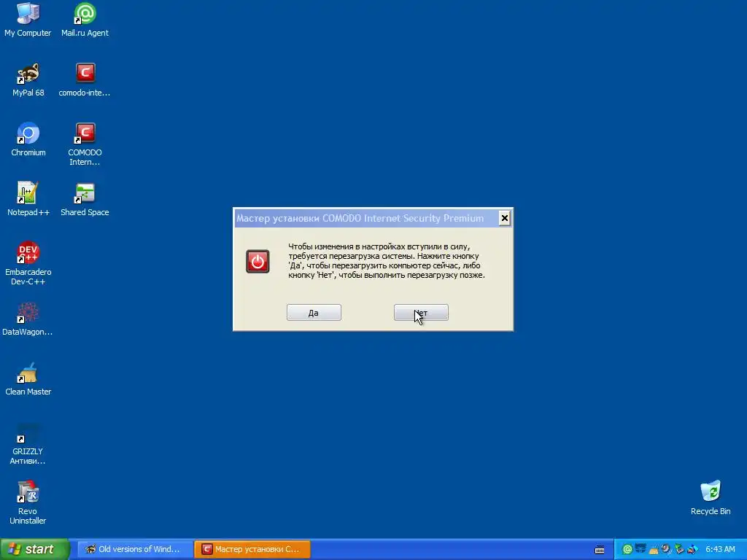This screenshot has height=560, width=747.
Task: Select the Revo Uninstaller desktop shortcut
Action: [28, 503]
